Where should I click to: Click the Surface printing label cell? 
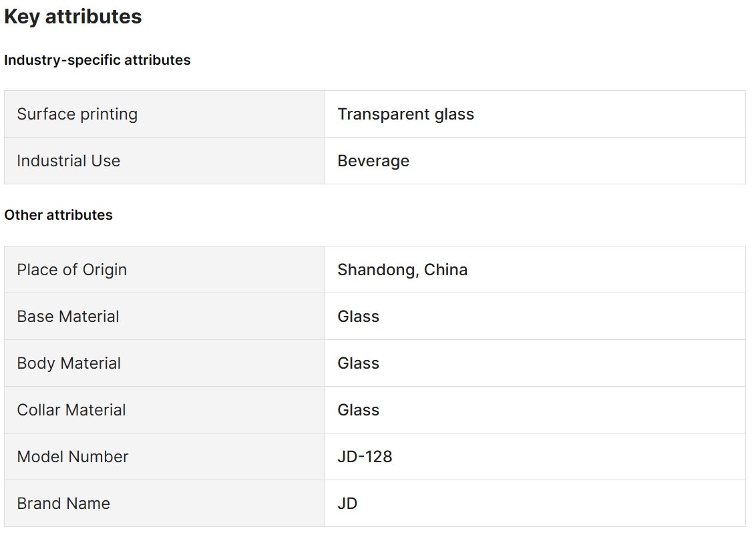pyautogui.click(x=164, y=114)
